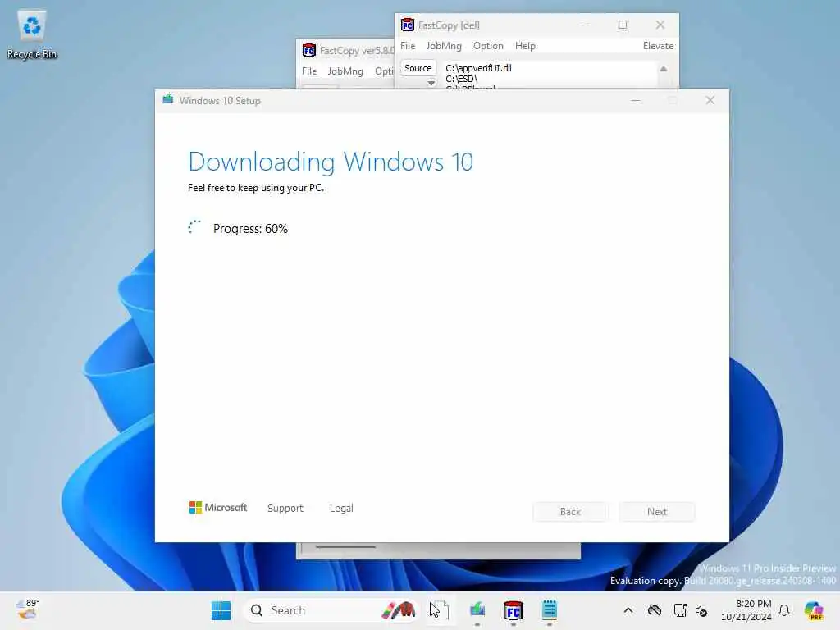Viewport: 840px width, 630px height.
Task: Close the Windows 10 Setup window
Action: pos(710,101)
